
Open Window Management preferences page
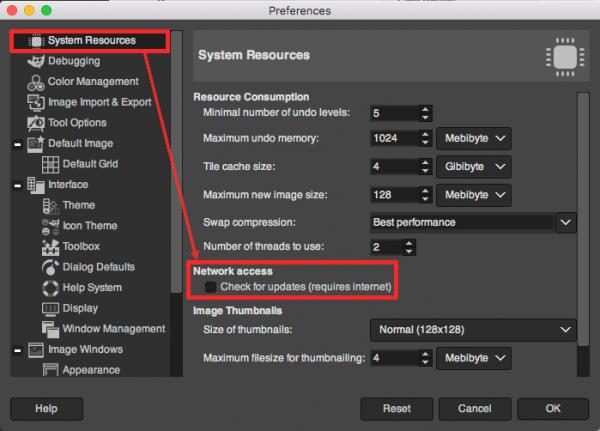pyautogui.click(x=114, y=329)
